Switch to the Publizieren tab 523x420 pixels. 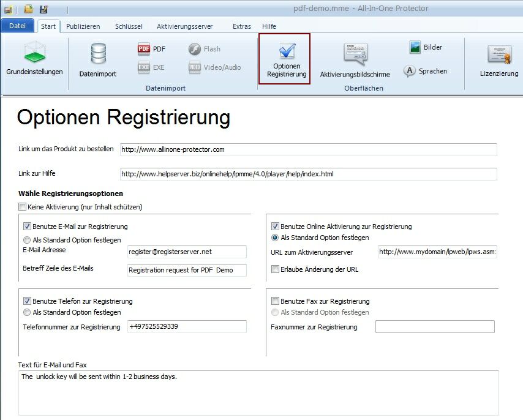[x=83, y=26]
